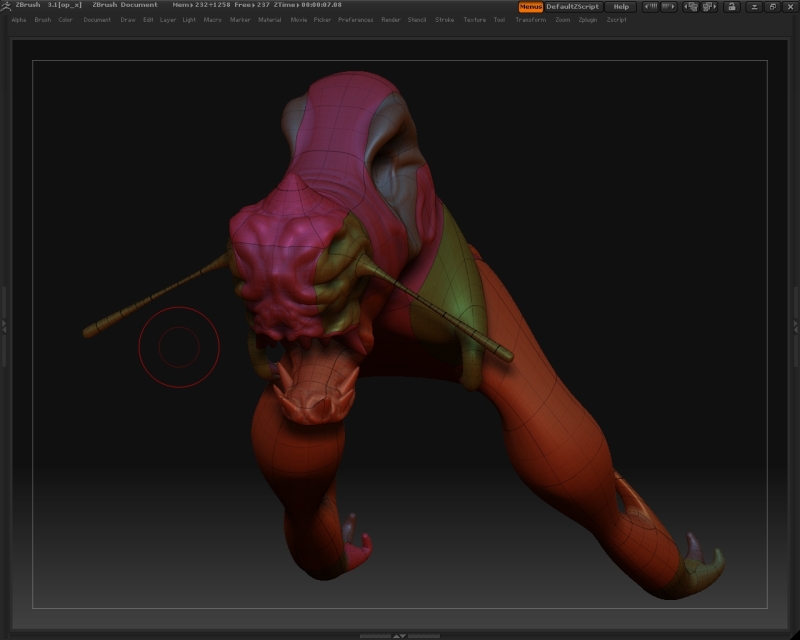Load the next user interface layout
This screenshot has width=800, height=640.
pos(709,7)
